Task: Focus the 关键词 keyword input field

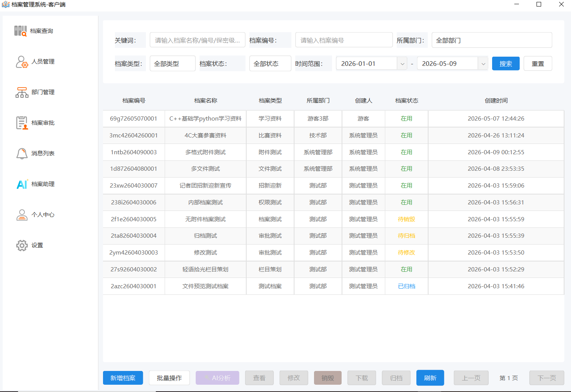Action: (x=198, y=40)
